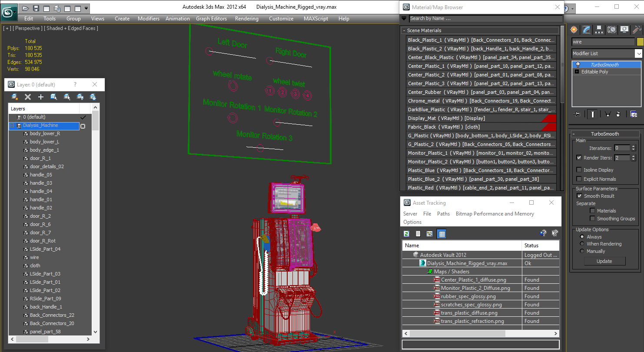Open the Modifiers menu

[x=149, y=19]
